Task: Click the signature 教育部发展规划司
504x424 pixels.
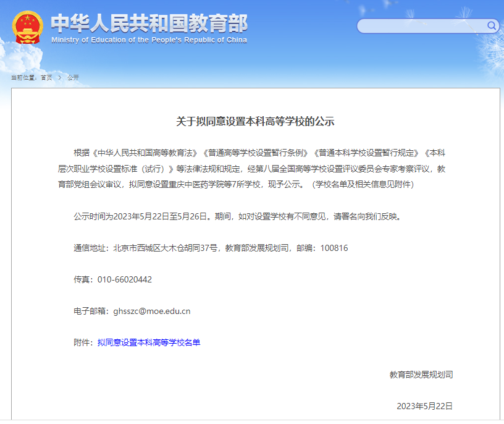Action: point(421,375)
